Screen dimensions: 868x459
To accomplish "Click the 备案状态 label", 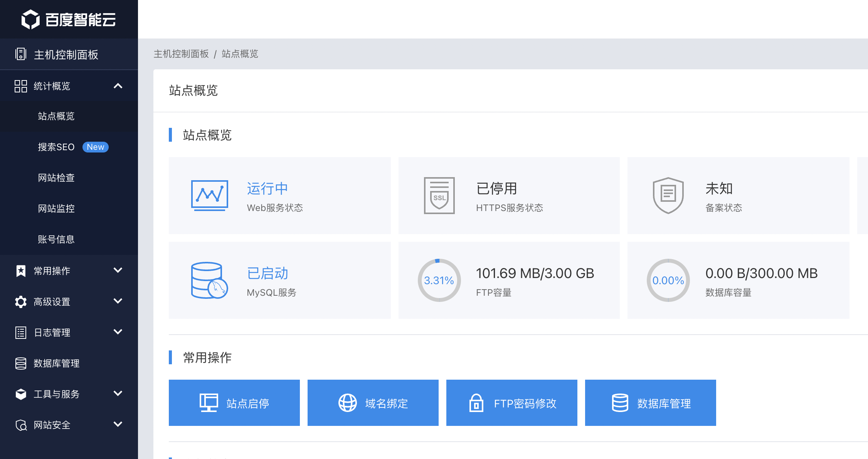I will click(x=724, y=208).
